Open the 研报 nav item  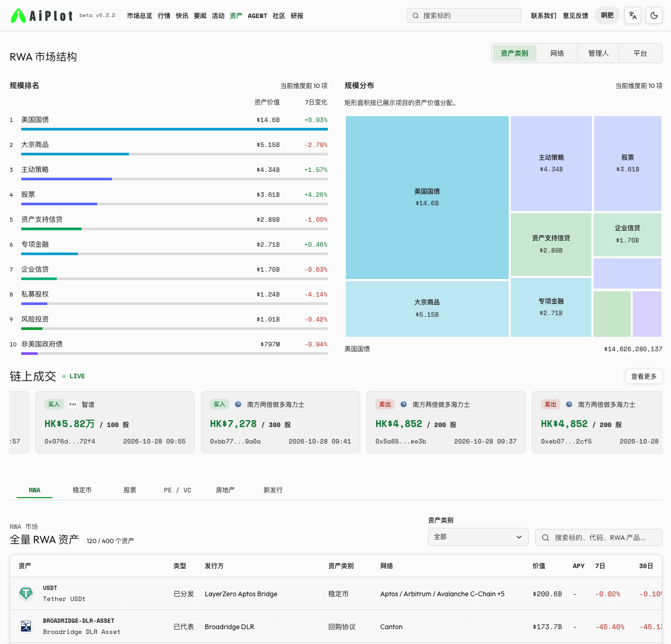pyautogui.click(x=297, y=16)
